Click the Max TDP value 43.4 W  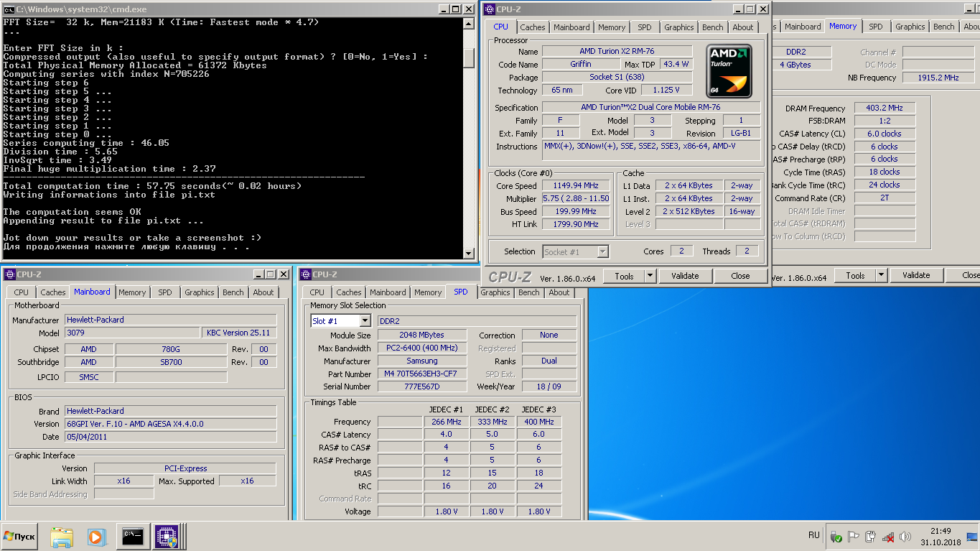coord(676,65)
